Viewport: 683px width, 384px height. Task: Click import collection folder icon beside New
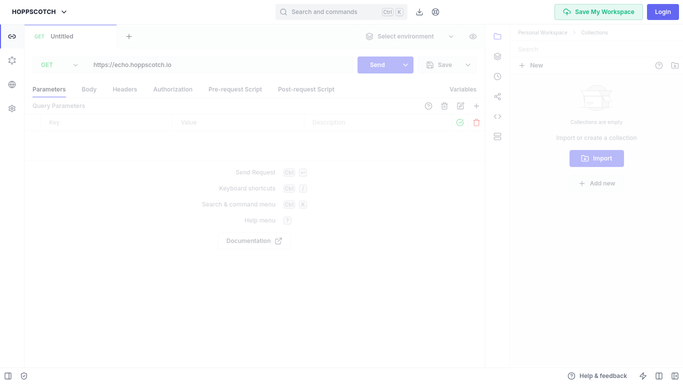(x=675, y=66)
